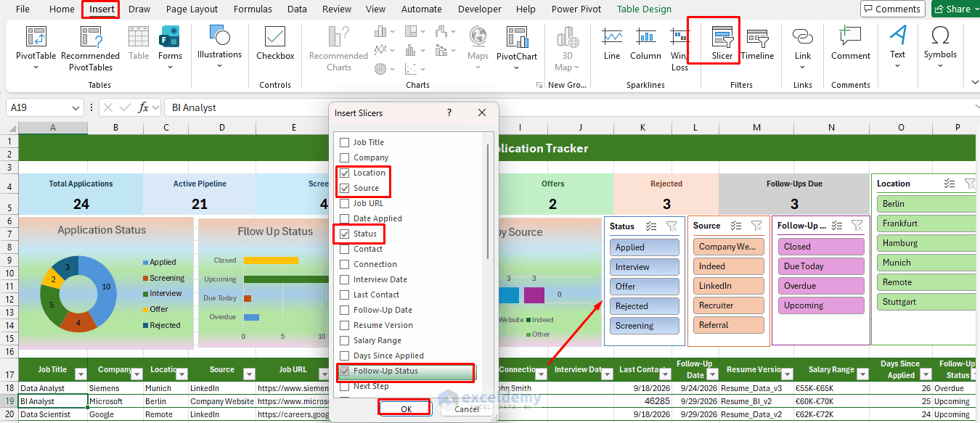Check the Job Title checkbox
This screenshot has width=980, height=423.
pos(345,142)
